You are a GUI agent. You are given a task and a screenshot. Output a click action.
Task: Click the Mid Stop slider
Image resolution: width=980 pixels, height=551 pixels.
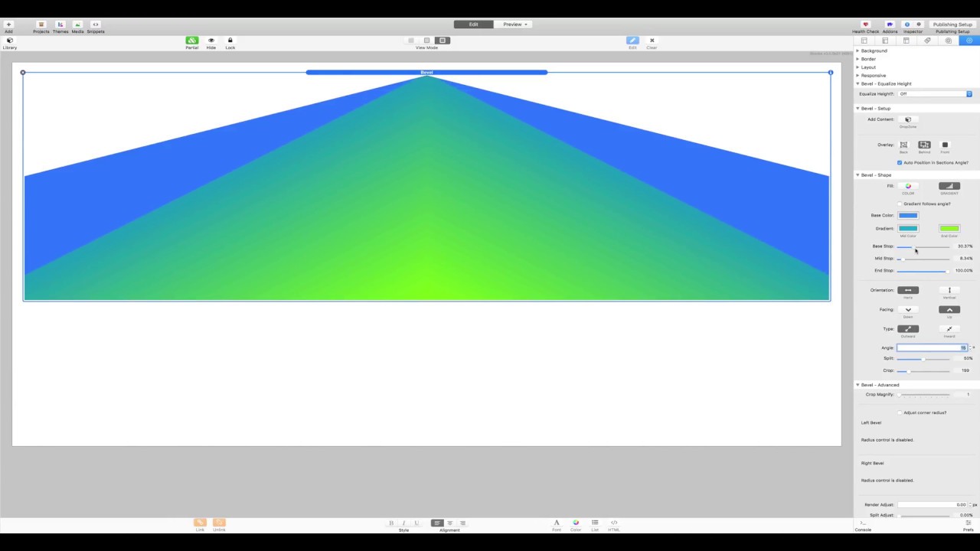click(x=923, y=259)
